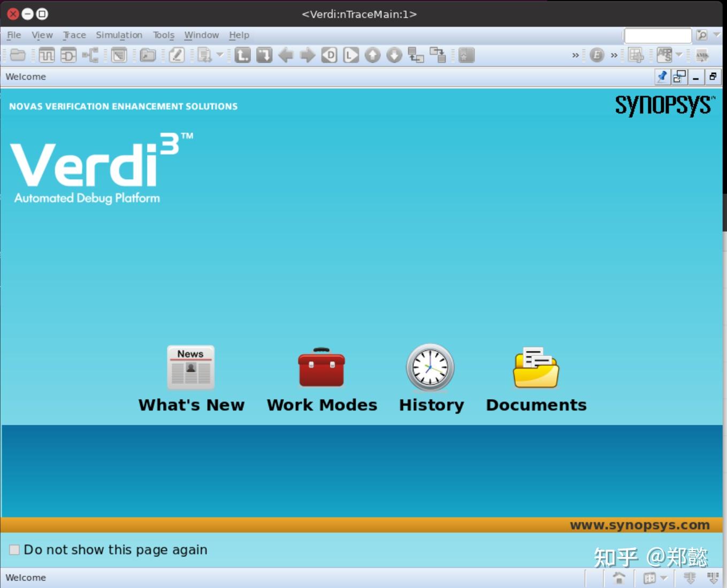
Task: Click the History label
Action: coord(432,405)
